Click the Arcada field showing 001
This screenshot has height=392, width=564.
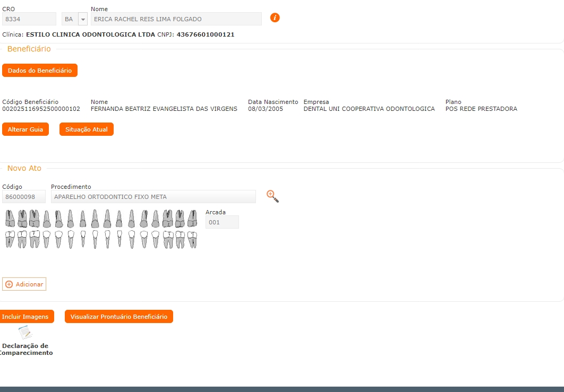click(x=222, y=222)
